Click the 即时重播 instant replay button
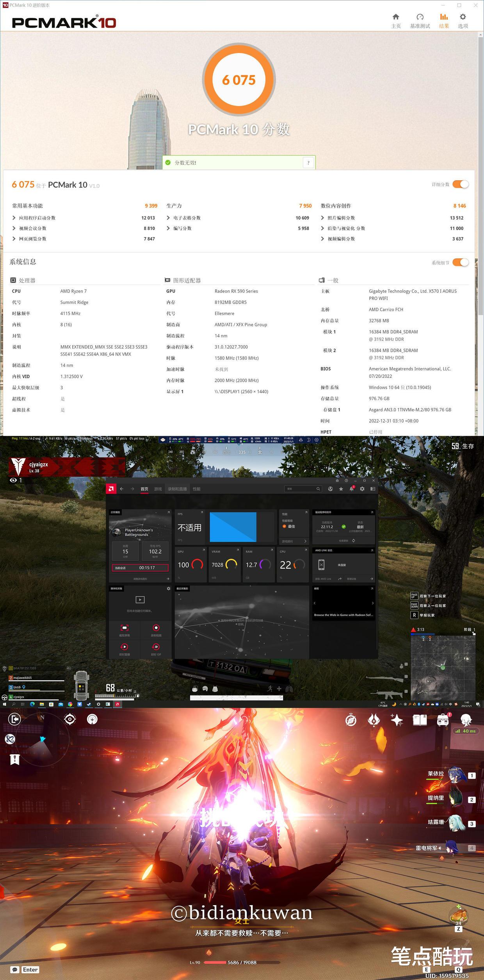 tap(125, 649)
